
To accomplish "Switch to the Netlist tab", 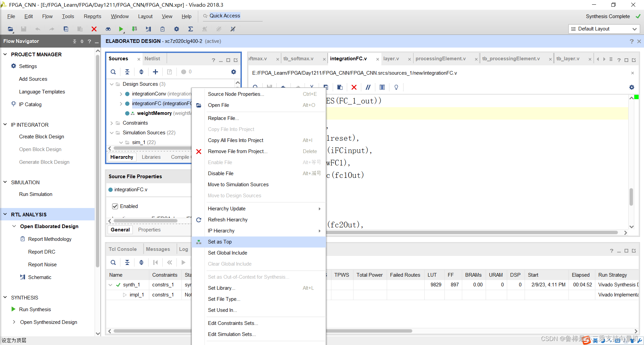I will (152, 59).
